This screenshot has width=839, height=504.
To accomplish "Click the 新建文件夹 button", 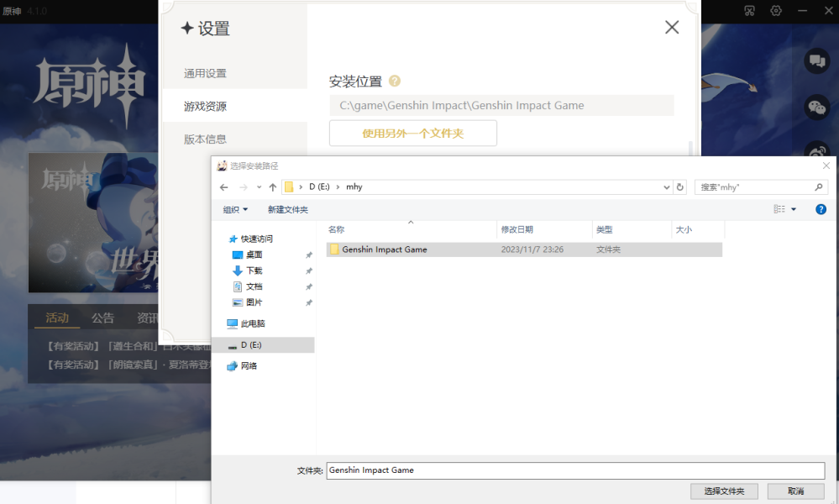I will click(288, 210).
